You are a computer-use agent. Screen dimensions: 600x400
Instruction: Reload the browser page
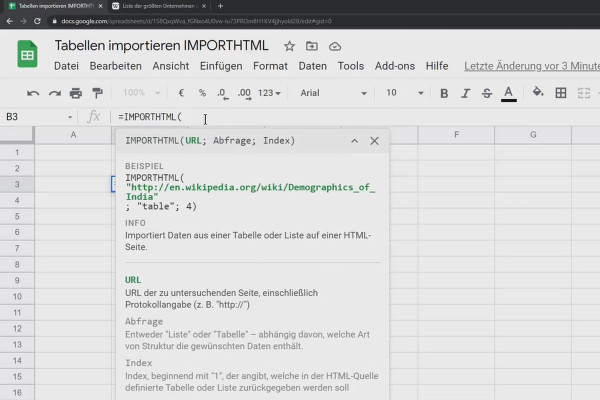(x=37, y=21)
